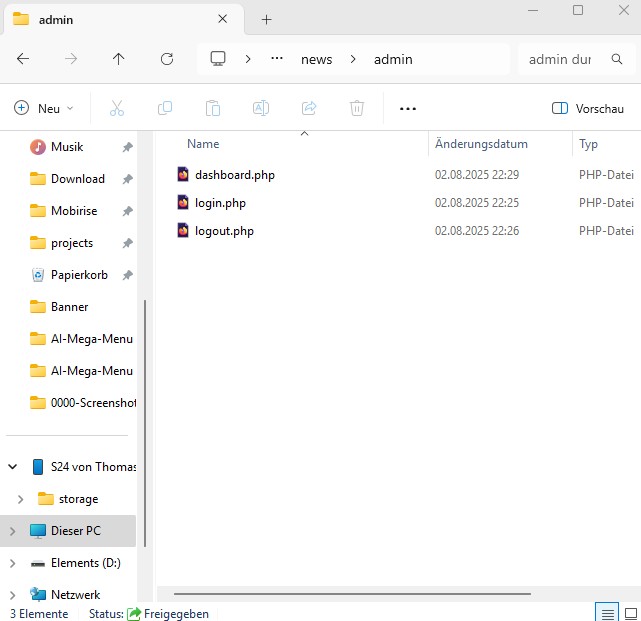Click the Delete trash icon

pyautogui.click(x=357, y=108)
